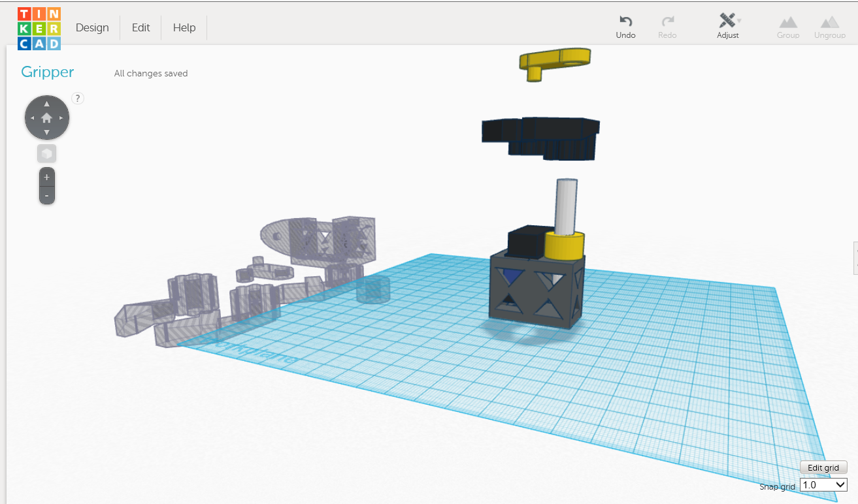Open the Adjust tool

click(727, 20)
